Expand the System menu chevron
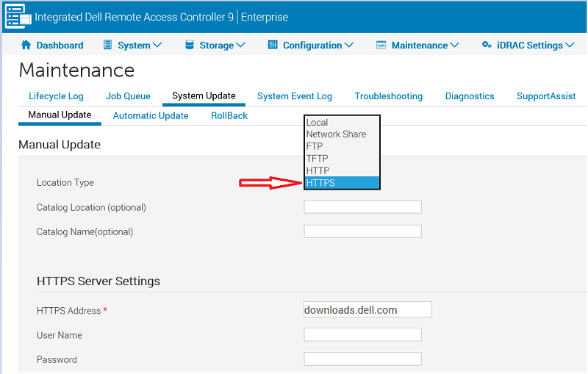Image resolution: width=588 pixels, height=374 pixels. tap(157, 46)
